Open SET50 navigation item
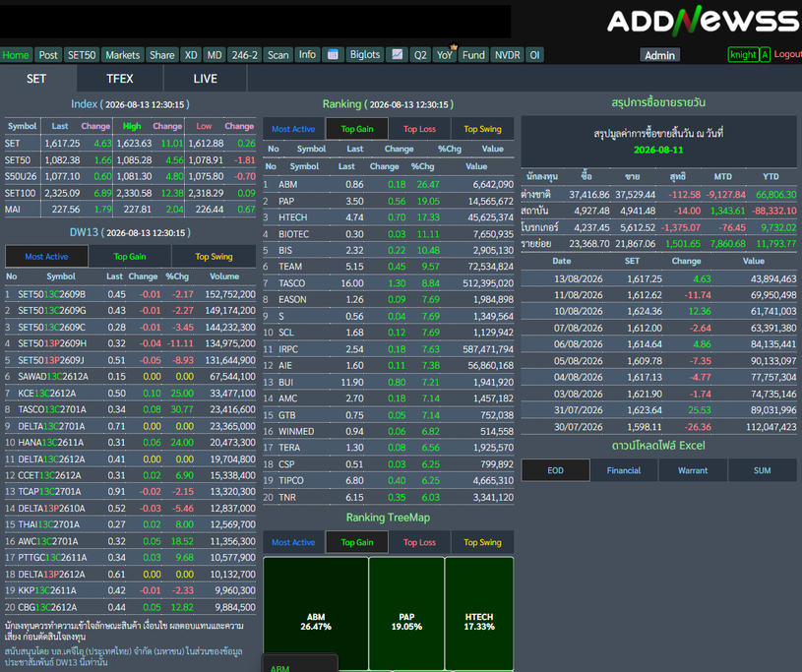Screen dimensions: 802x672 pos(82,55)
